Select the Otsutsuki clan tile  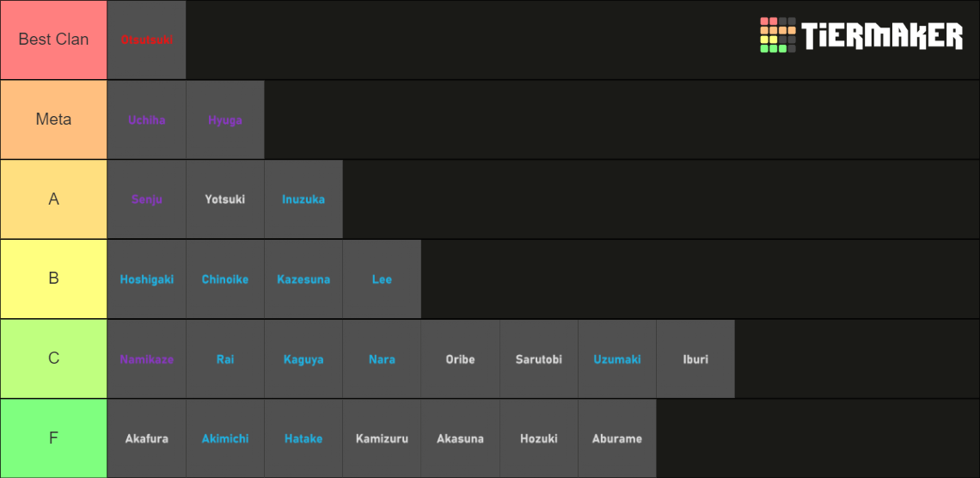pyautogui.click(x=146, y=40)
